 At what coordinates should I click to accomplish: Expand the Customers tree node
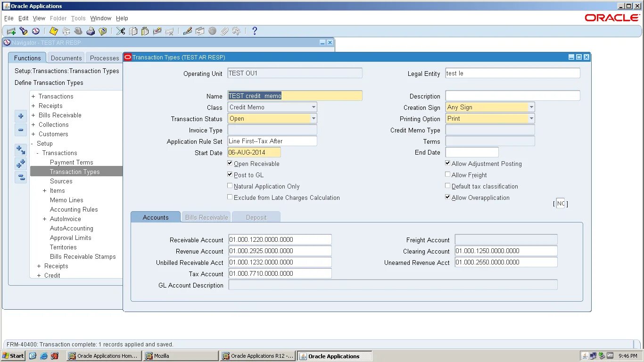coord(33,134)
